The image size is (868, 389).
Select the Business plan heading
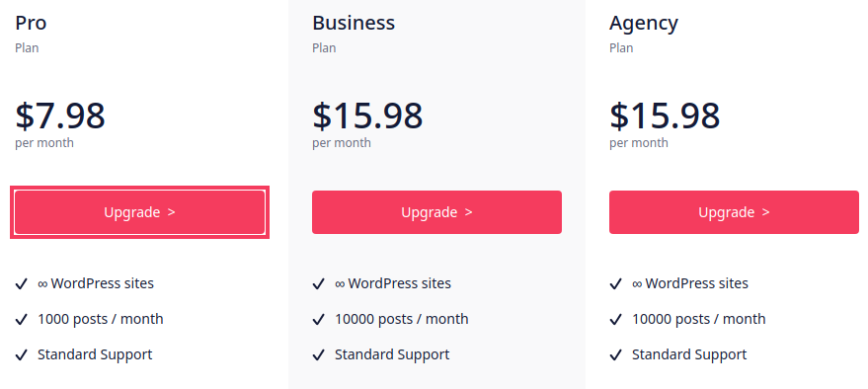(354, 24)
